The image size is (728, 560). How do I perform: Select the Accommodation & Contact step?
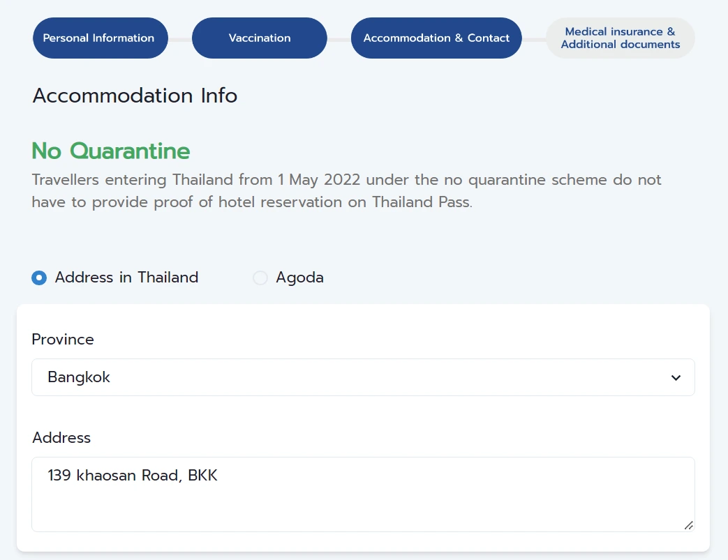436,38
